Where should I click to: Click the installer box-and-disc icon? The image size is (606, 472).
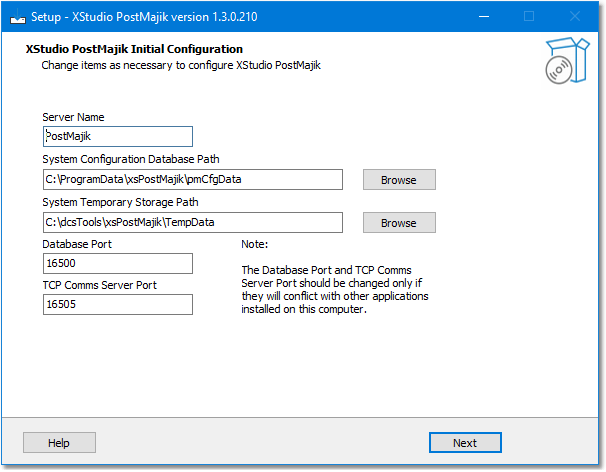(x=567, y=60)
